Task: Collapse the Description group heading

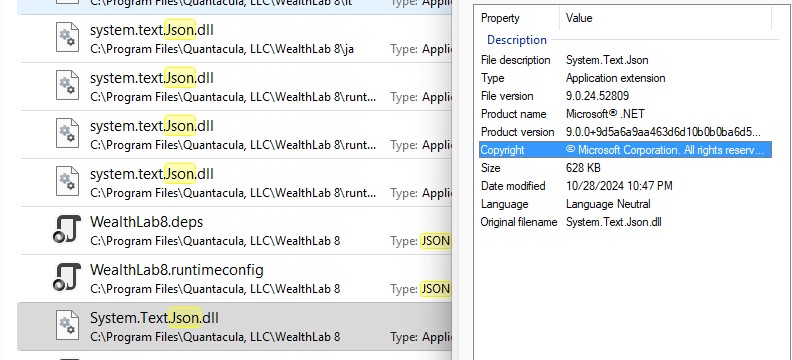Action: tap(517, 40)
